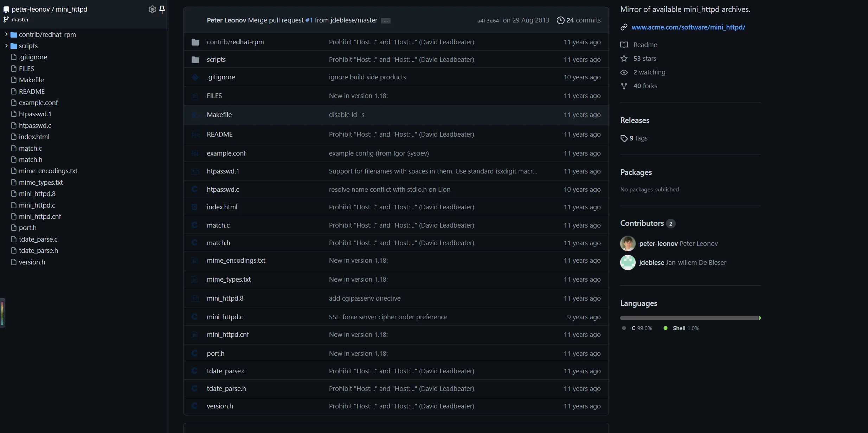Open website link www.acme.com/software/mini_httpd/

click(688, 27)
